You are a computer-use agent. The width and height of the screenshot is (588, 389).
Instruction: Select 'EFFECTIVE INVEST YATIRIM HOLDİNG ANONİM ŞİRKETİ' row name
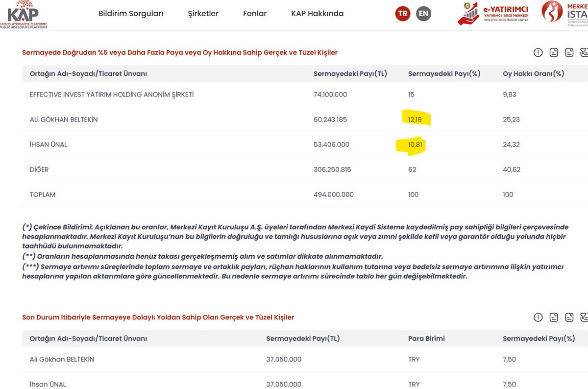pyautogui.click(x=112, y=95)
